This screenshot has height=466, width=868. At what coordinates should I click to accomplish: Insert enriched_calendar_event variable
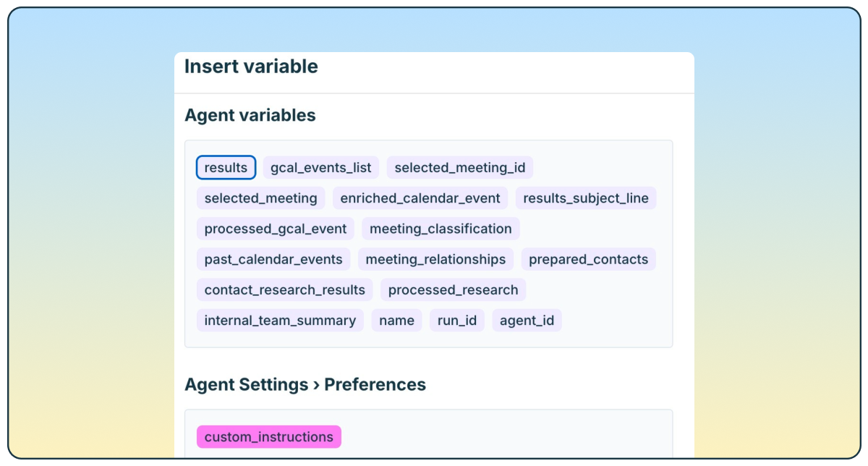coord(420,198)
